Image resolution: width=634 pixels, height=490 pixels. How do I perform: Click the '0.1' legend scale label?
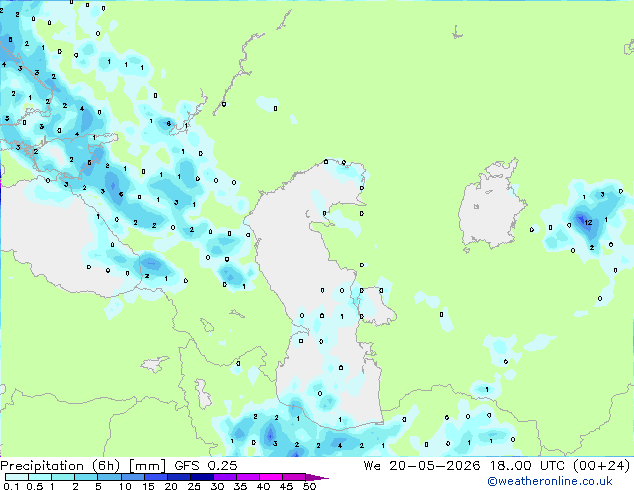pyautogui.click(x=11, y=486)
